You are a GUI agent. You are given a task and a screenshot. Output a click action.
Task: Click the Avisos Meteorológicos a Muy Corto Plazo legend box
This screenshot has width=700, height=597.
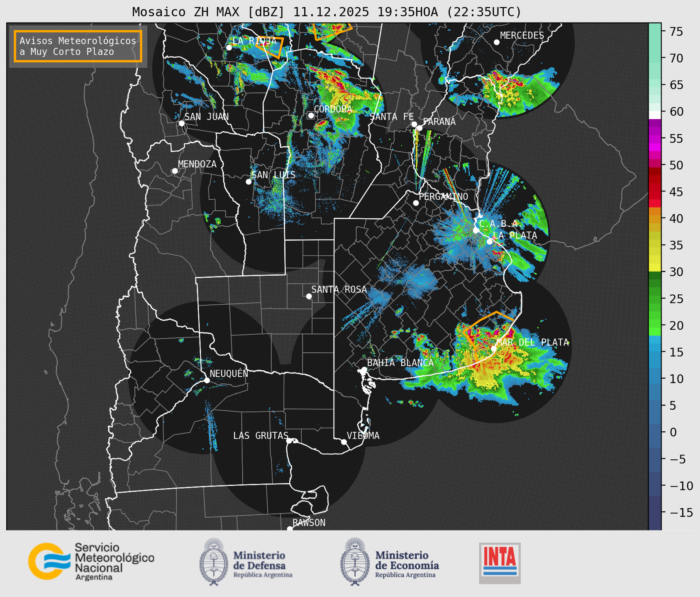[78, 46]
